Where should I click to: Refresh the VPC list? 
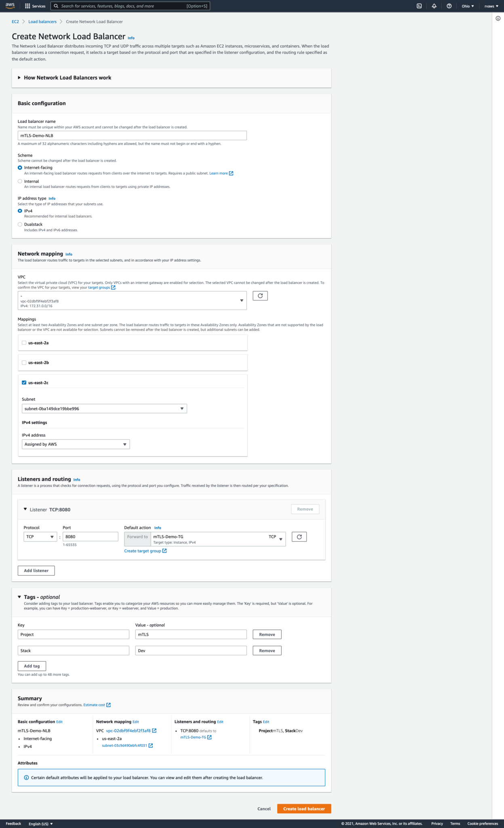point(260,296)
